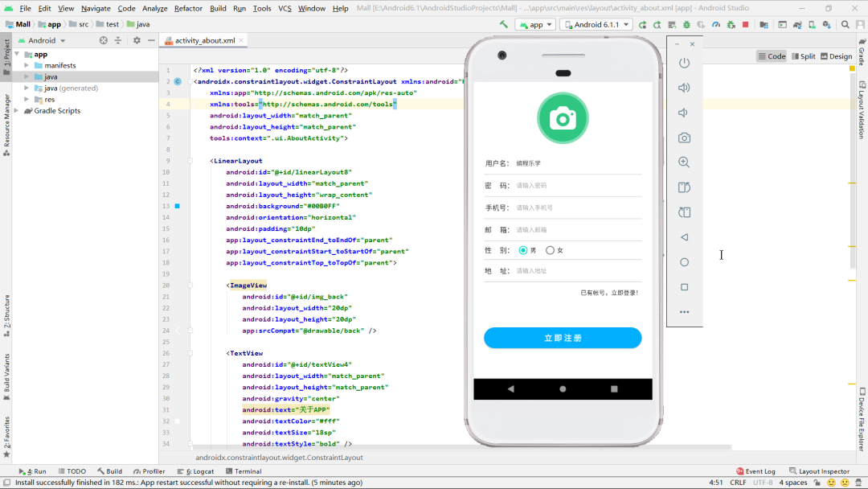Click the 已有帐号,立即登录 link
868x489 pixels.
pyautogui.click(x=609, y=293)
